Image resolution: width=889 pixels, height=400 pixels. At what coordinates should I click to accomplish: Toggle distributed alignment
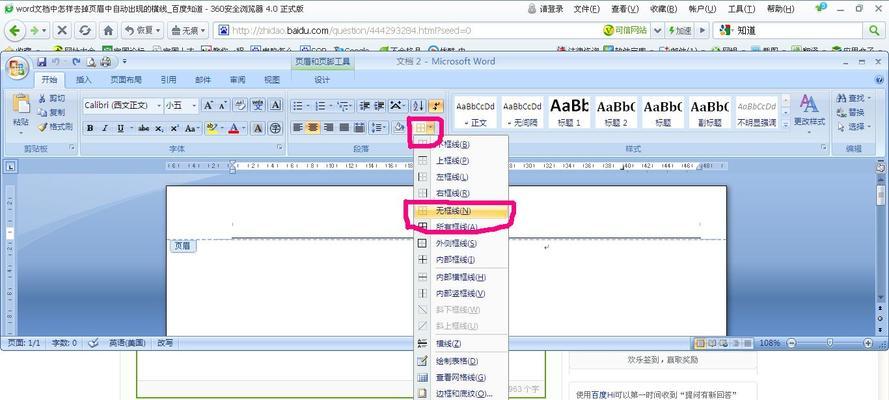tap(359, 128)
